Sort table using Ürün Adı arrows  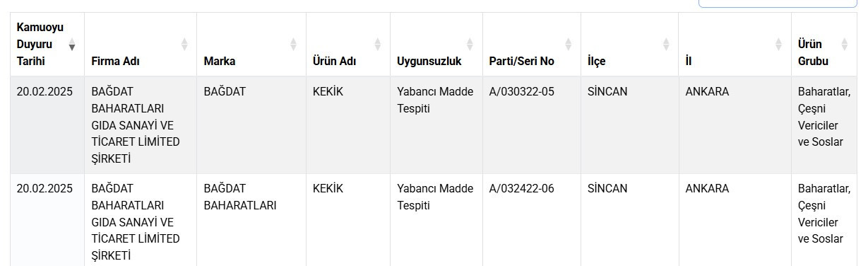click(x=378, y=45)
